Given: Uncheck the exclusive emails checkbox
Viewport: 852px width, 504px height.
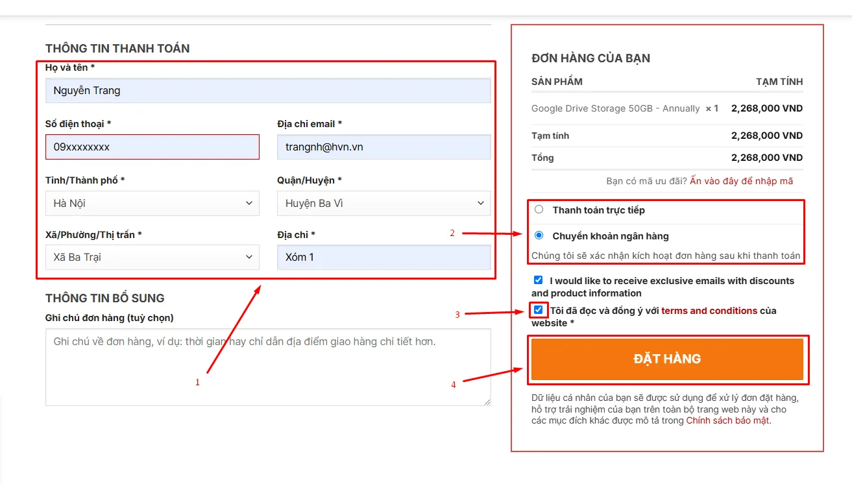Looking at the screenshot, I should [538, 280].
